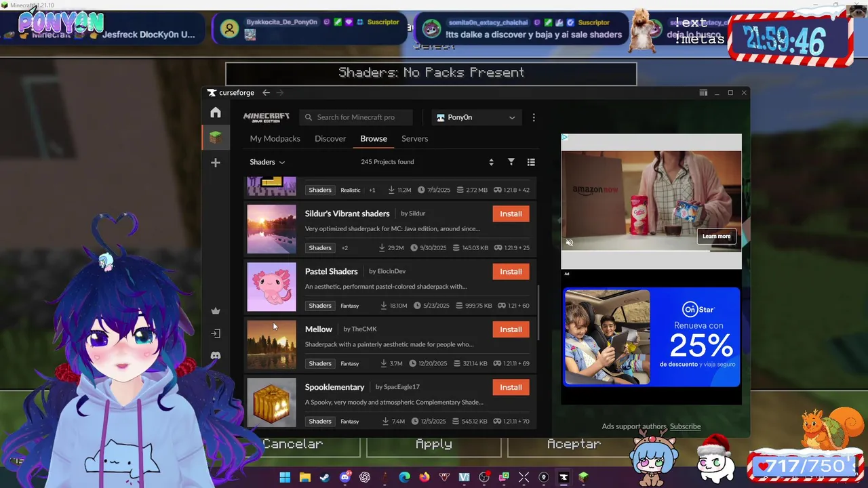Open the filter funnel icon

point(511,162)
